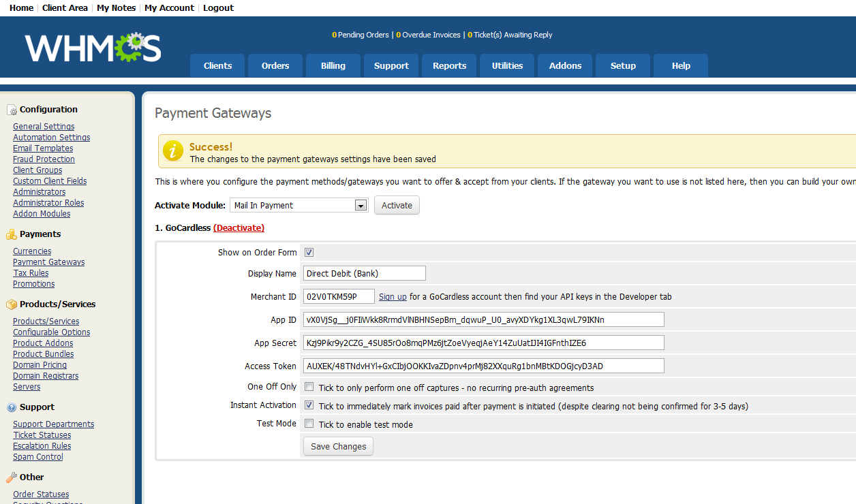Enable the Test Mode checkbox
Image resolution: width=856 pixels, height=504 pixels.
(x=309, y=424)
